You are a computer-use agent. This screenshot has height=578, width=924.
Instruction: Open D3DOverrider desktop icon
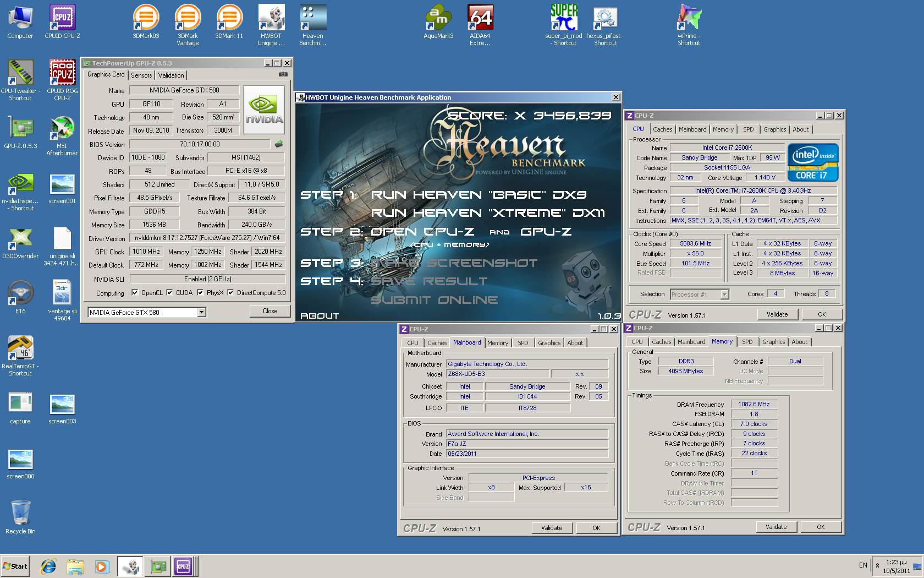pyautogui.click(x=20, y=242)
